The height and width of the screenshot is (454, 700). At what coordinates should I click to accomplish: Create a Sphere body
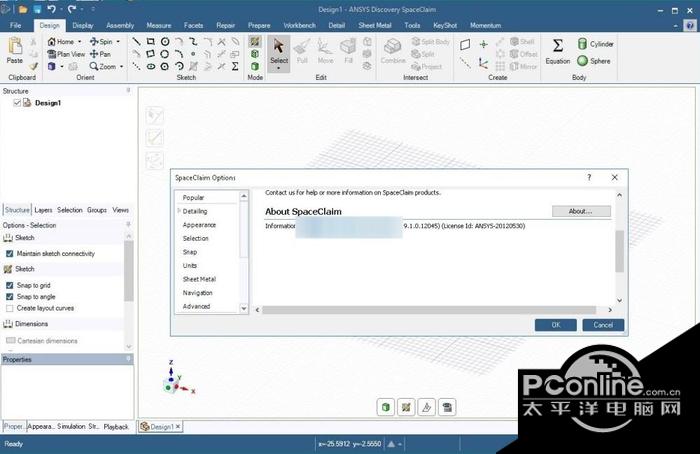coord(594,61)
